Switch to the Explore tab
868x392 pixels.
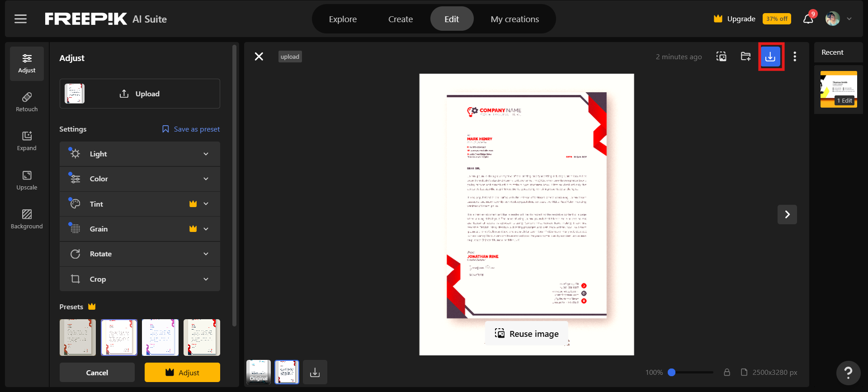point(343,19)
